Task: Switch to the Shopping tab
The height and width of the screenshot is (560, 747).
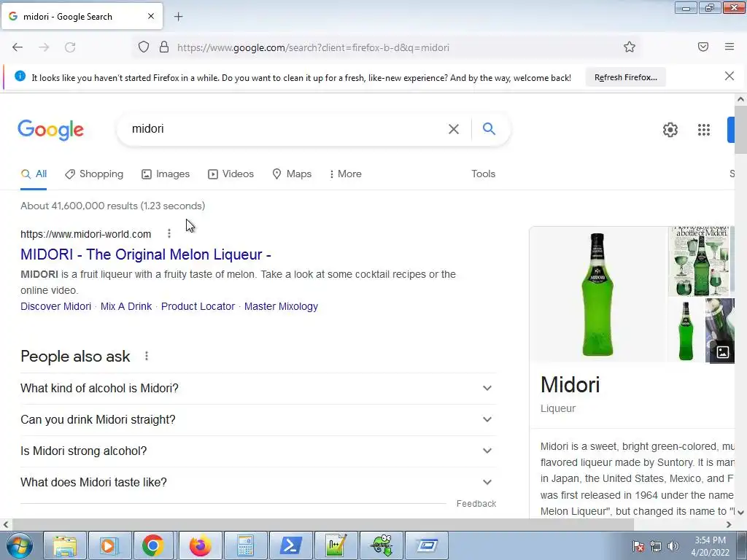Action: 94,174
